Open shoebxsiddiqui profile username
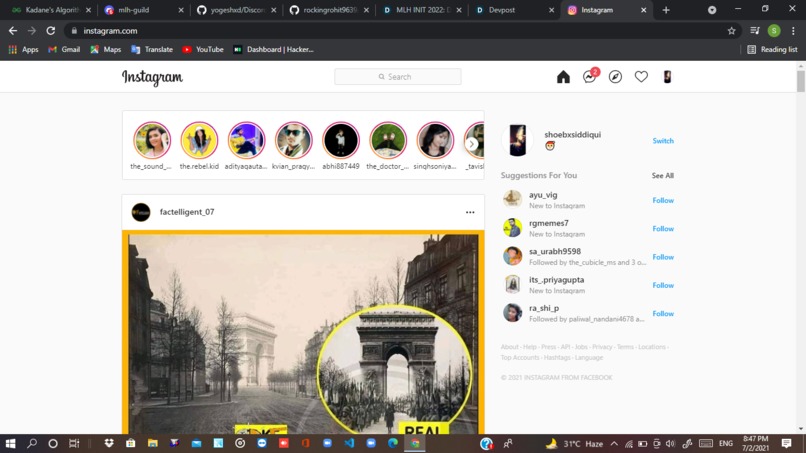806x453 pixels. [573, 134]
